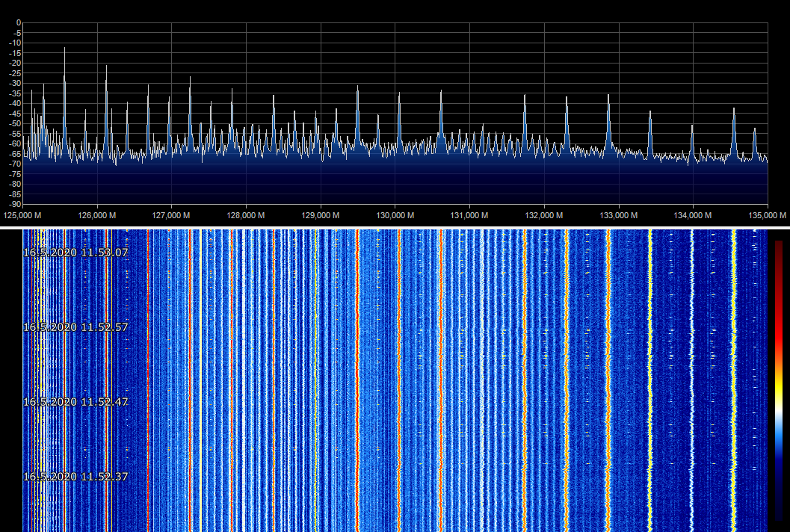This screenshot has width=790, height=532.
Task: Click the 132,000 M frequency axis label
Action: [543, 215]
